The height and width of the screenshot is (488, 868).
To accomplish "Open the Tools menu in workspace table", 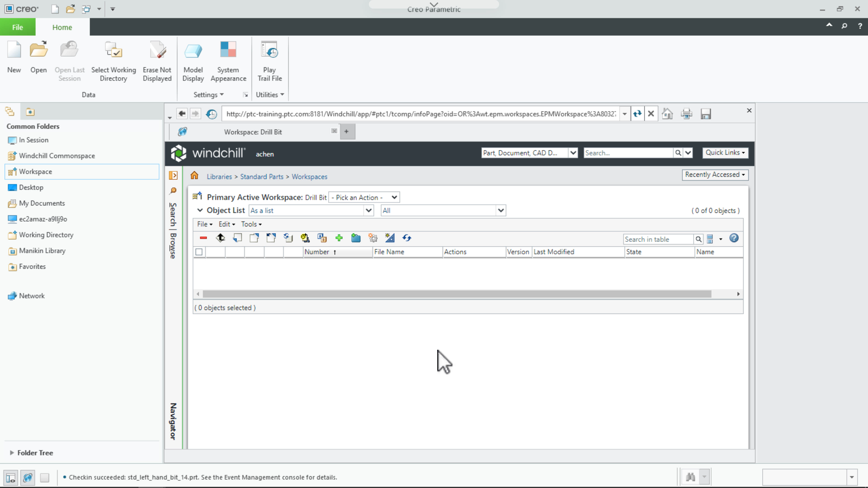I will pyautogui.click(x=251, y=224).
